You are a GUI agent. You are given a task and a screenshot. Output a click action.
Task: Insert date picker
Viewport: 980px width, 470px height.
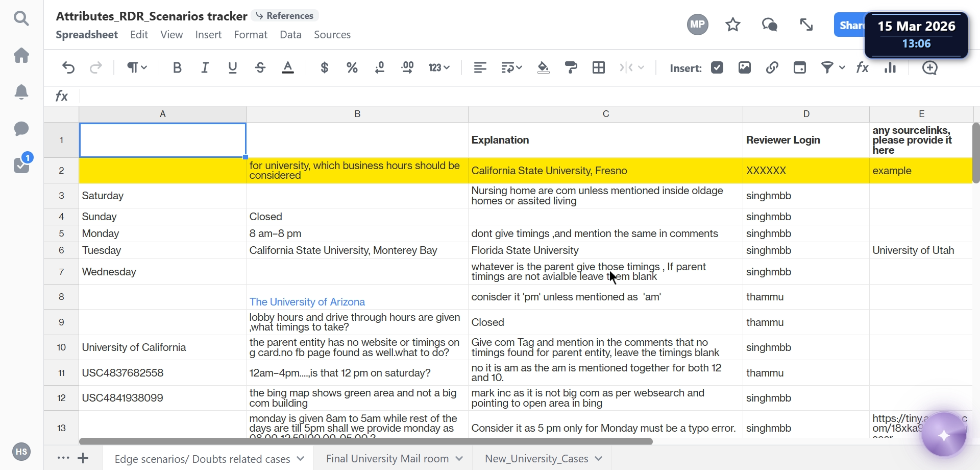tap(800, 67)
